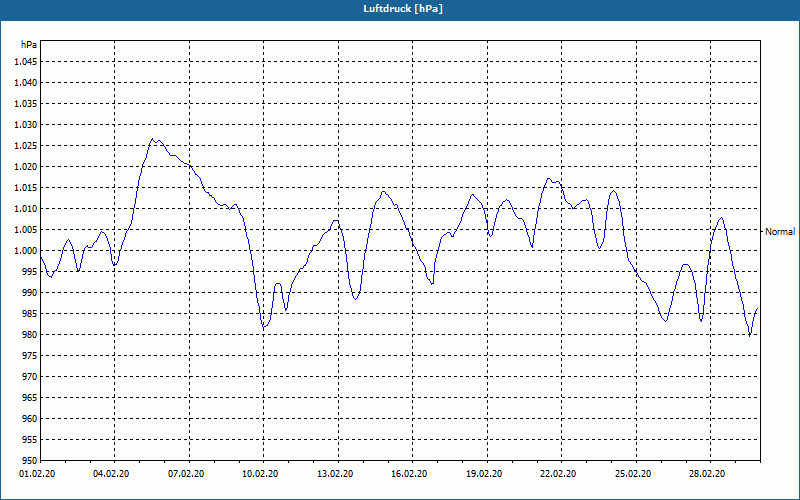Screen dimensions: 800x500
Task: Click the 1.010 axis value
Action: coord(26,209)
